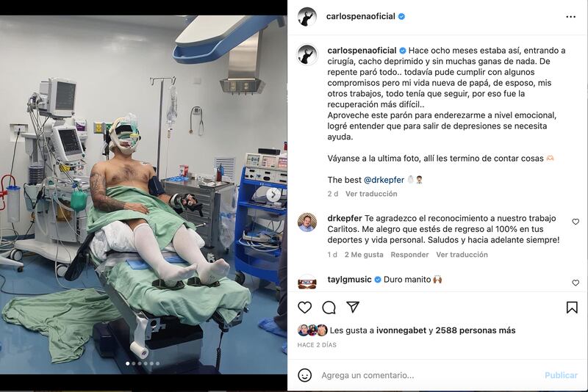
Task: Reply to drkepfer's comment
Action: [x=409, y=255]
